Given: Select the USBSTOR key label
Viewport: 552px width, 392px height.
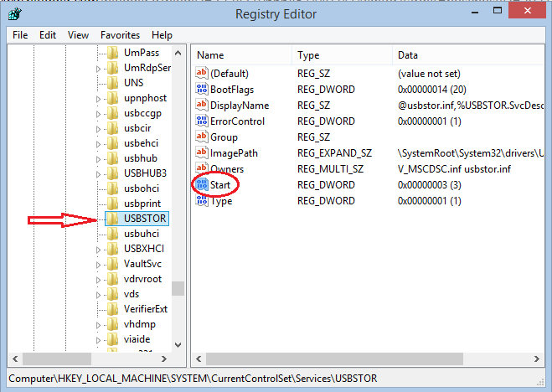Looking at the screenshot, I should pos(145,219).
